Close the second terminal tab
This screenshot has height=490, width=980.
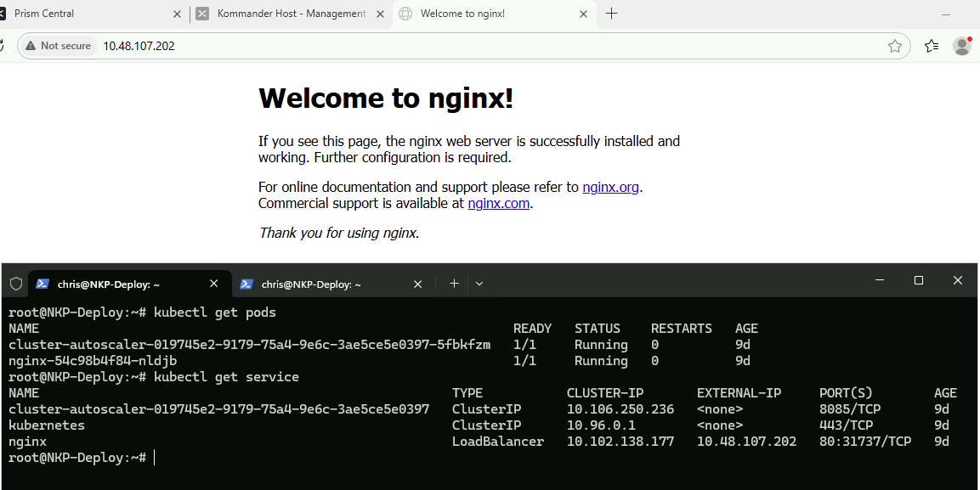click(x=418, y=284)
